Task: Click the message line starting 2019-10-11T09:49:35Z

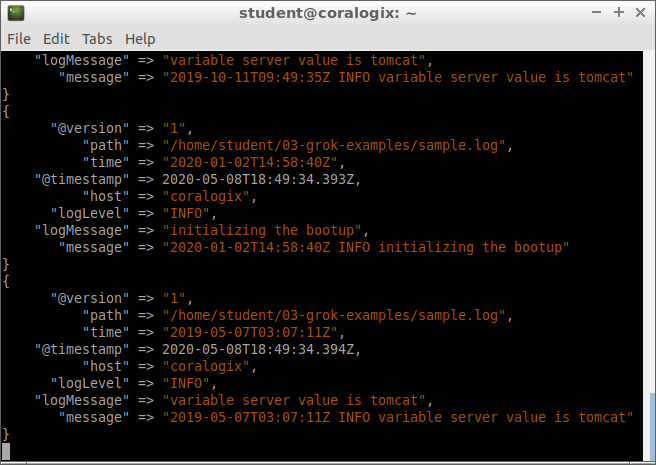Action: [x=398, y=77]
